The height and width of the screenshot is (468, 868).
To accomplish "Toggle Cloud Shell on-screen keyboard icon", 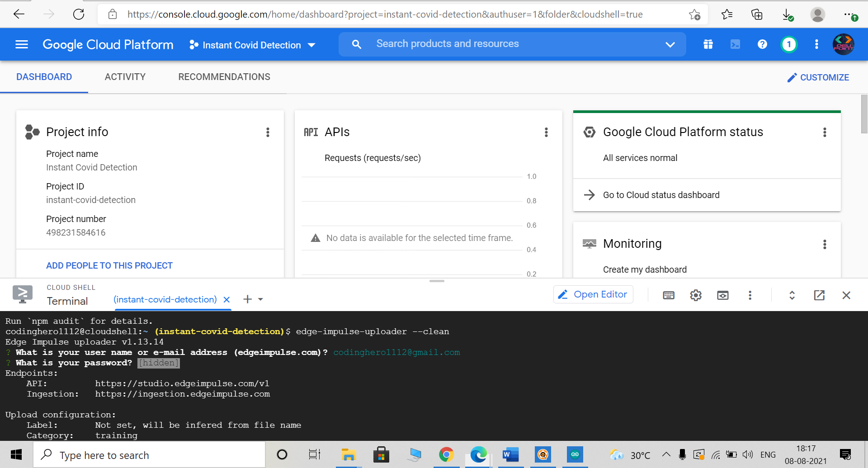I will click(669, 295).
